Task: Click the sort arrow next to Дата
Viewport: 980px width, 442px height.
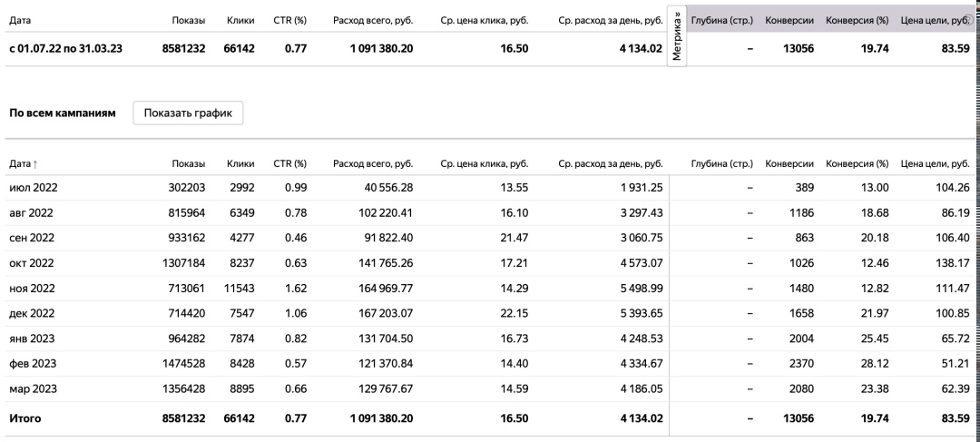Action: [x=34, y=164]
